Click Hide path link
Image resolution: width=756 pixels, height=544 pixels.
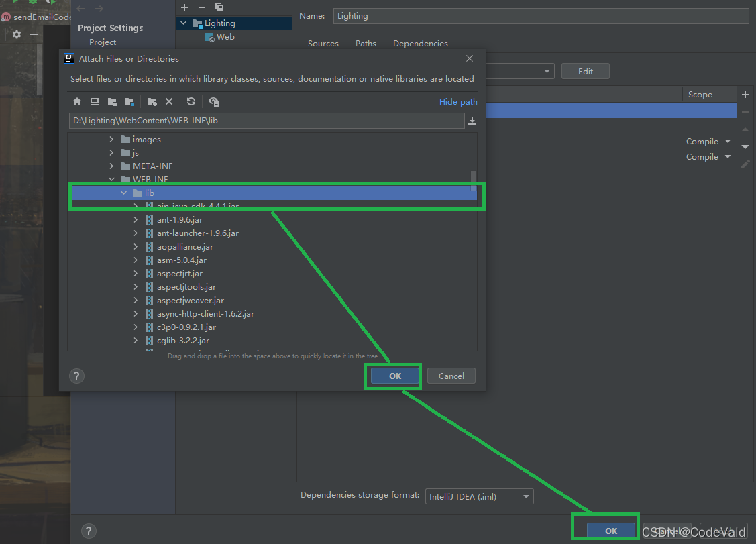tap(458, 102)
